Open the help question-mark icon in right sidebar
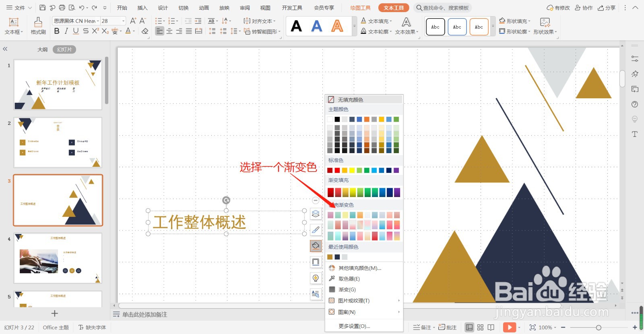Viewport: 644px width, 334px height. tap(635, 104)
